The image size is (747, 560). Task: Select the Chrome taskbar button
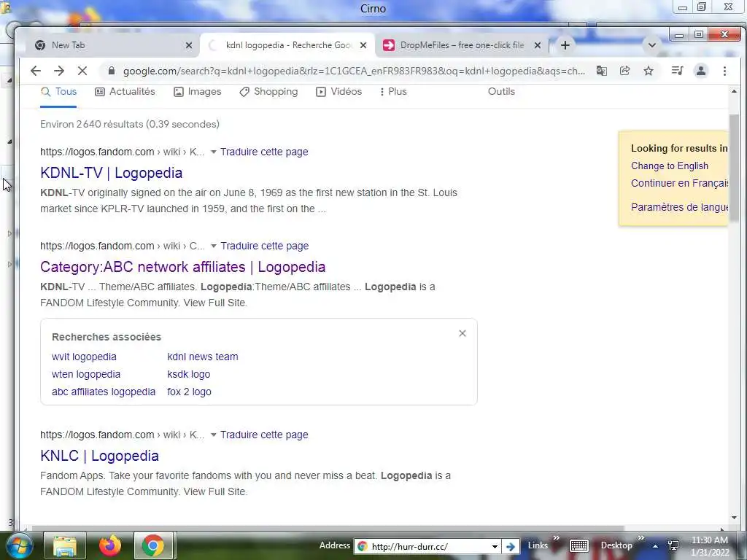[153, 545]
